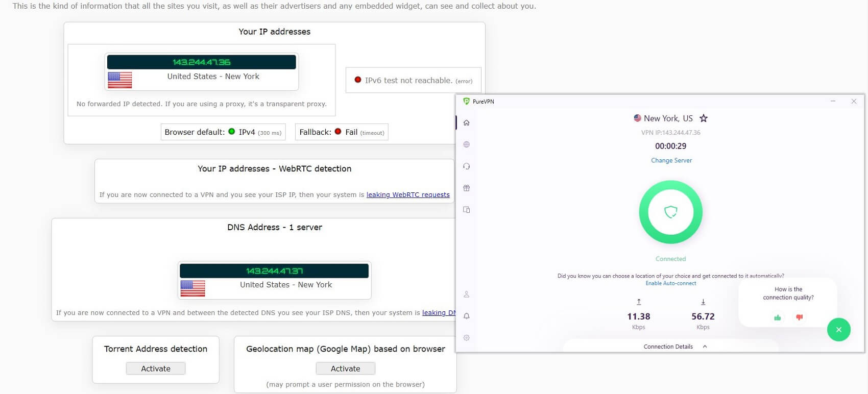Click the thumbs down connection quality icon
This screenshot has height=394, width=868.
pyautogui.click(x=799, y=317)
